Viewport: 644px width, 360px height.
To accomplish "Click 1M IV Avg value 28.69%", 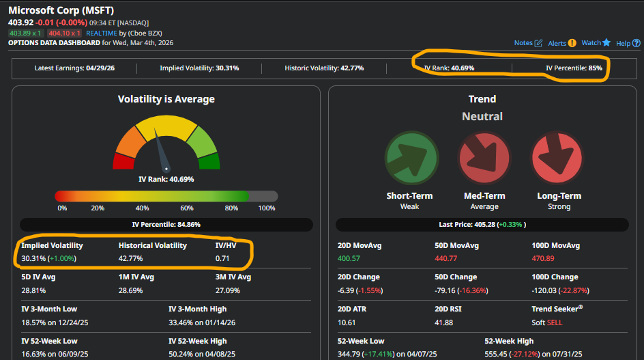I will click(130, 290).
